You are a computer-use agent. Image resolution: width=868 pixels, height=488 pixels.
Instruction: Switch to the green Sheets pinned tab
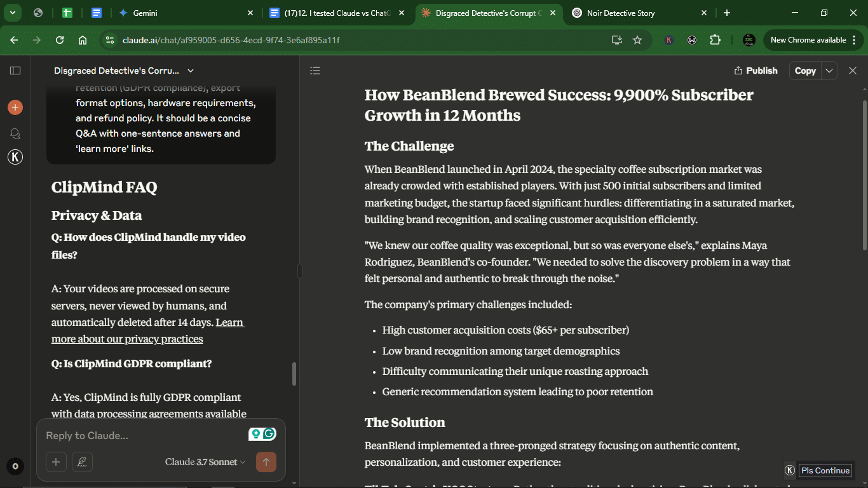(x=67, y=13)
